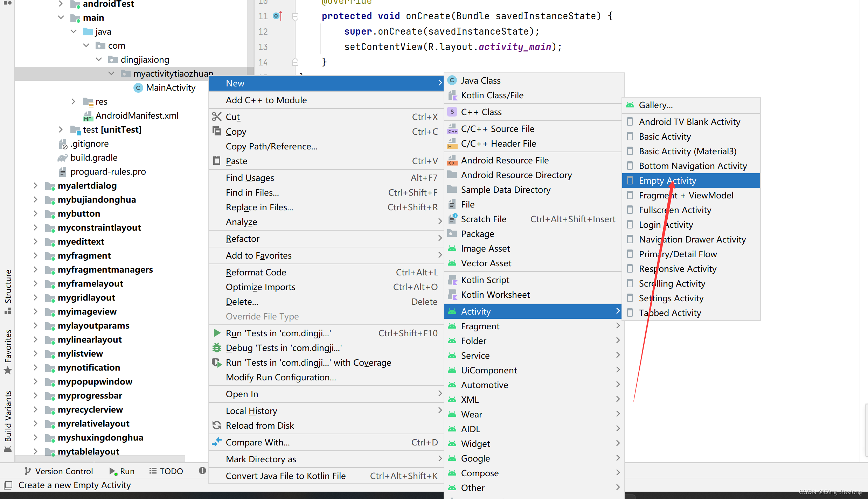Click Kotlin Class/File menu item
Viewport: 868px width, 499px height.
click(492, 95)
